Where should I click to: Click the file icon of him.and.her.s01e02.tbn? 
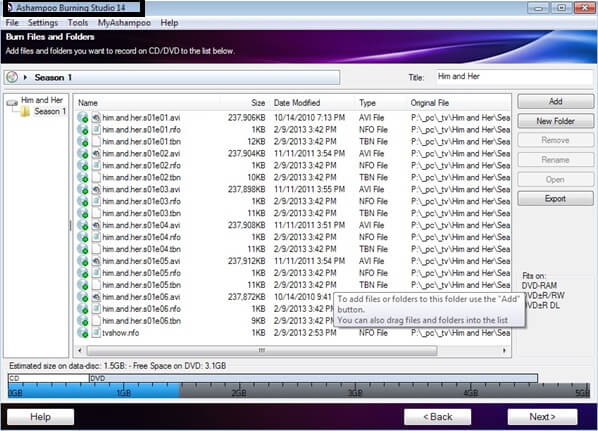click(96, 177)
